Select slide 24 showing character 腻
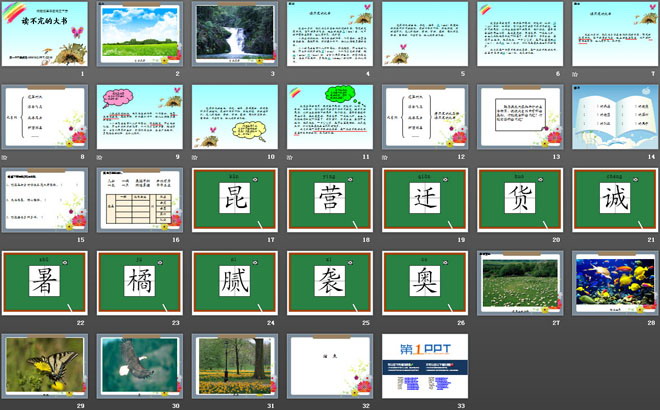Viewport: 660px width, 410px height. [x=235, y=283]
